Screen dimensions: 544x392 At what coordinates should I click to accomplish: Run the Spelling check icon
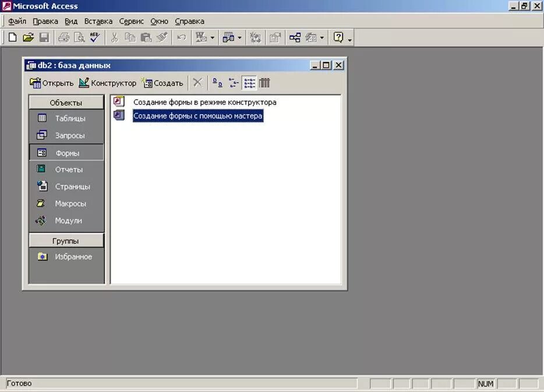[x=95, y=37]
